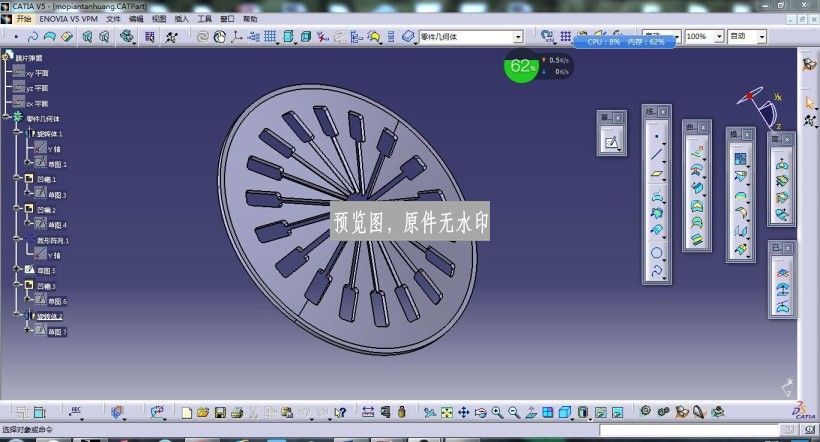Click the Sketcher icon in floating toolbar
The height and width of the screenshot is (442, 820).
tap(611, 142)
